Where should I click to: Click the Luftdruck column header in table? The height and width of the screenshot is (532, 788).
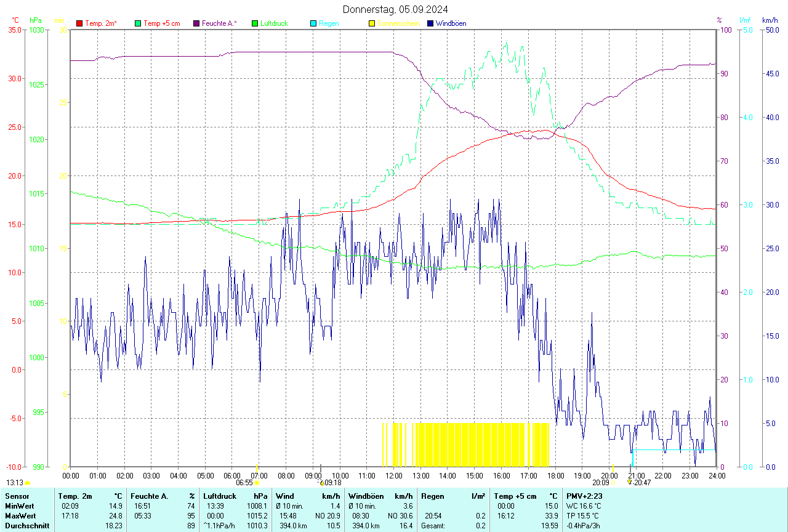click(219, 496)
